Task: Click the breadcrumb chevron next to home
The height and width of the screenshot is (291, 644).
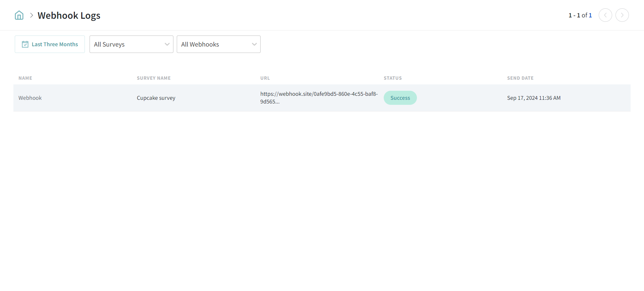Action: tap(32, 15)
